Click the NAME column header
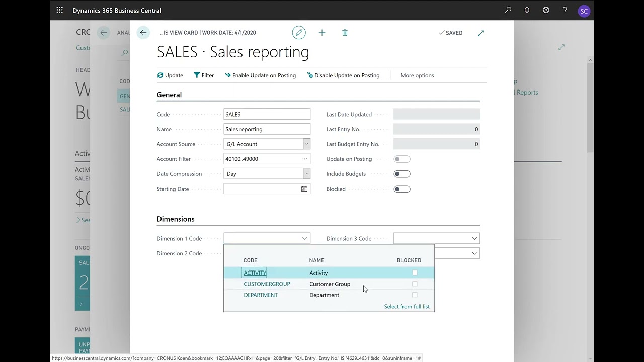Image resolution: width=644 pixels, height=362 pixels. tap(317, 260)
